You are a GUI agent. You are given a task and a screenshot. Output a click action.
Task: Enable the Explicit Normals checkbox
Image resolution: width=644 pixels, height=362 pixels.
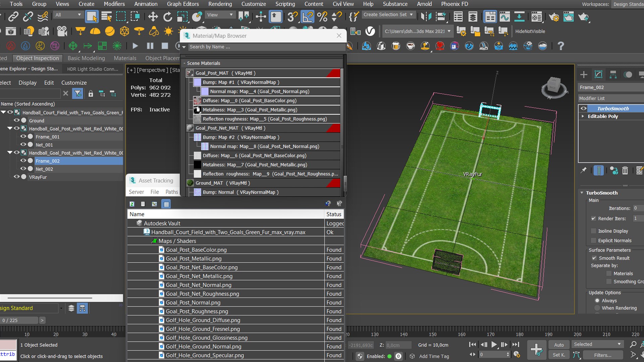[593, 241]
